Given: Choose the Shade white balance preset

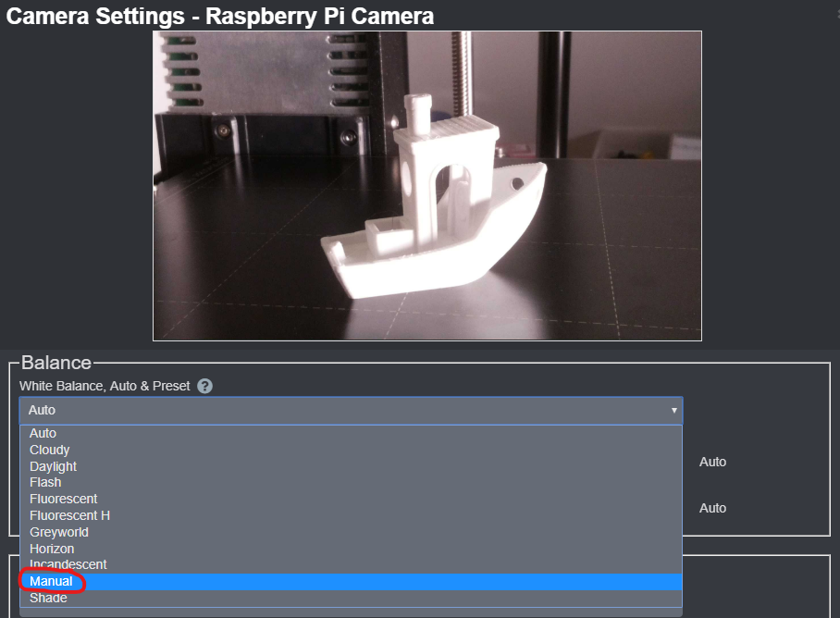Looking at the screenshot, I should tap(48, 599).
